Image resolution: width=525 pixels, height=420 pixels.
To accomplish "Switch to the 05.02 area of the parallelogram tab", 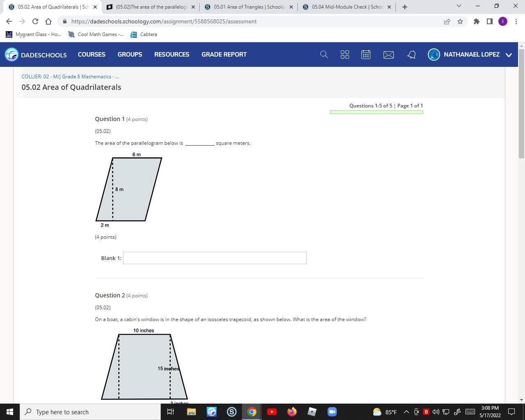I will tap(151, 7).
